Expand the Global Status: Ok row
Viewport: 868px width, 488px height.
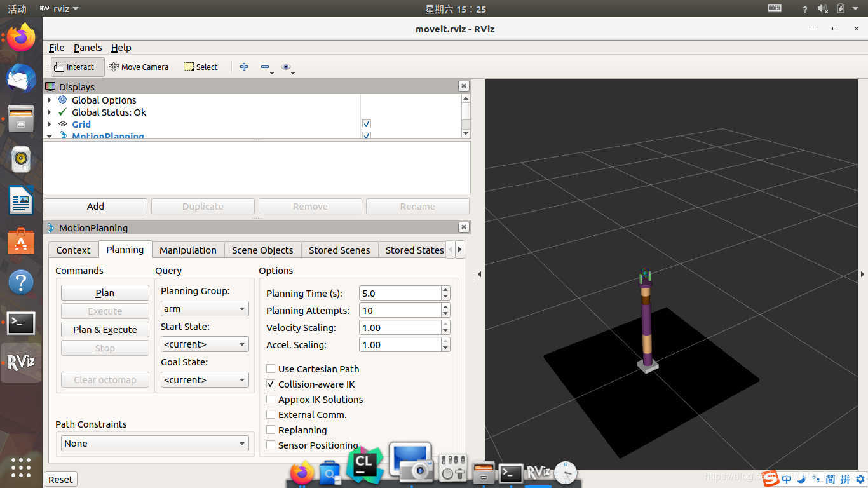pos(50,112)
